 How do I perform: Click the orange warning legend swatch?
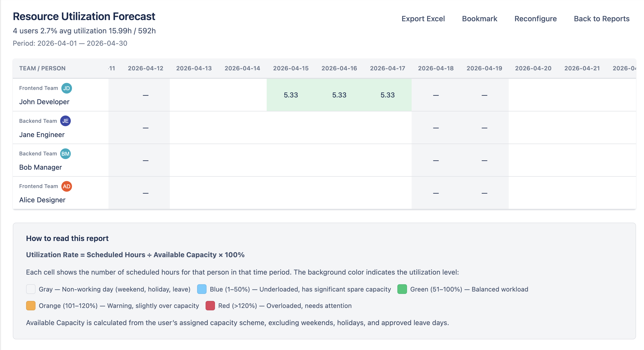(31, 306)
